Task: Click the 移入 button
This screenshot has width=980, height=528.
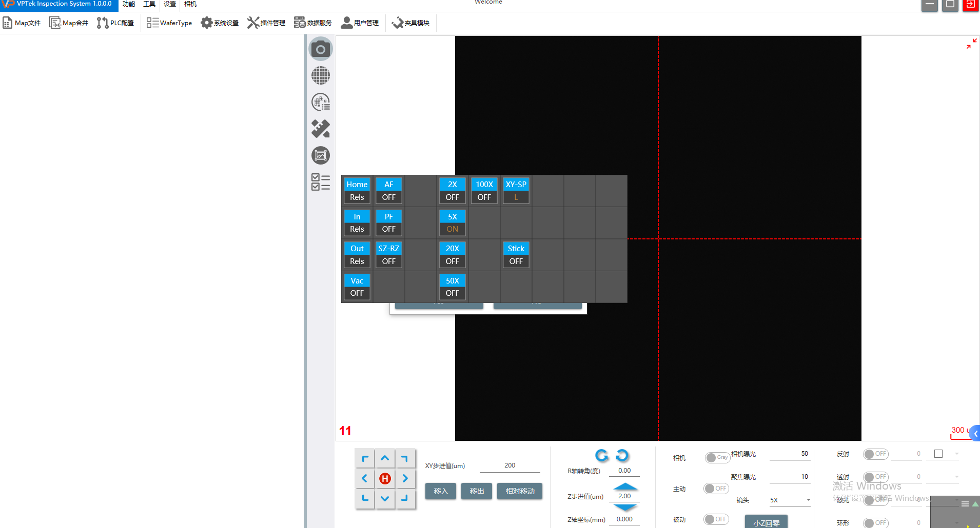Action: [441, 491]
